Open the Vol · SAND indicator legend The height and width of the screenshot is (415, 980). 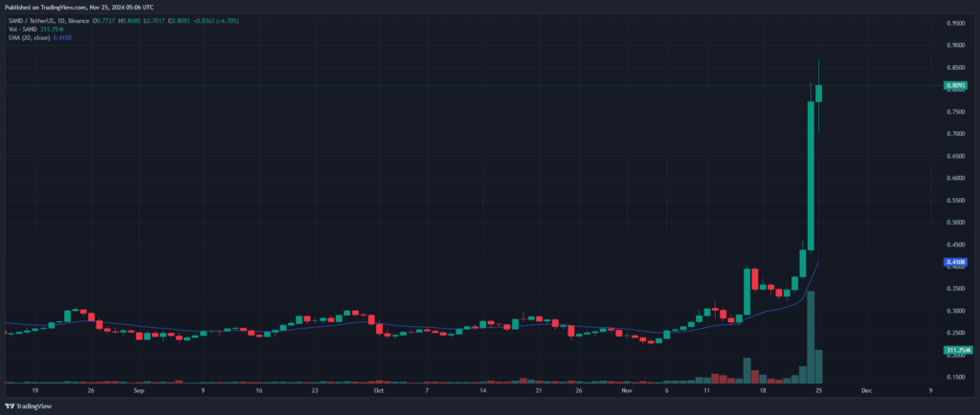(x=19, y=30)
